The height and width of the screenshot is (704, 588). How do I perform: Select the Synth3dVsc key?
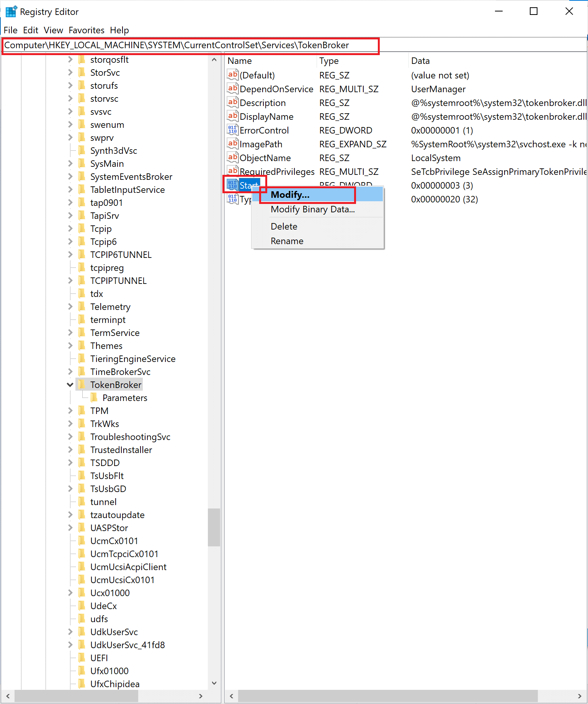pos(114,150)
